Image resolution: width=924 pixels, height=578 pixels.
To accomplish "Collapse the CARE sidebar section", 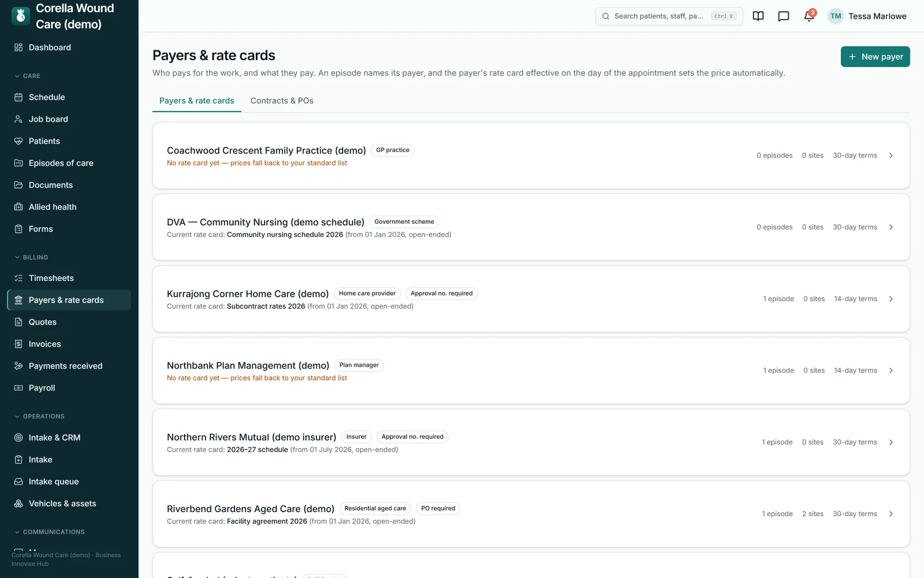I will coord(28,76).
